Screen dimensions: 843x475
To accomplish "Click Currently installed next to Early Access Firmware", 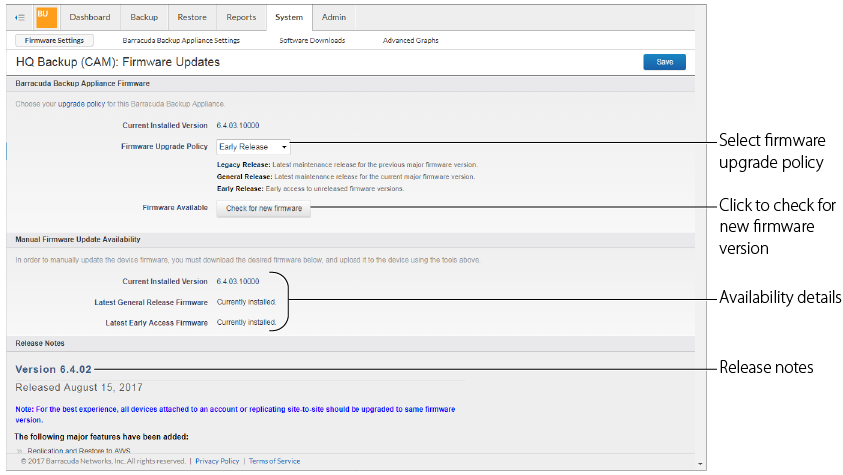I will click(246, 322).
